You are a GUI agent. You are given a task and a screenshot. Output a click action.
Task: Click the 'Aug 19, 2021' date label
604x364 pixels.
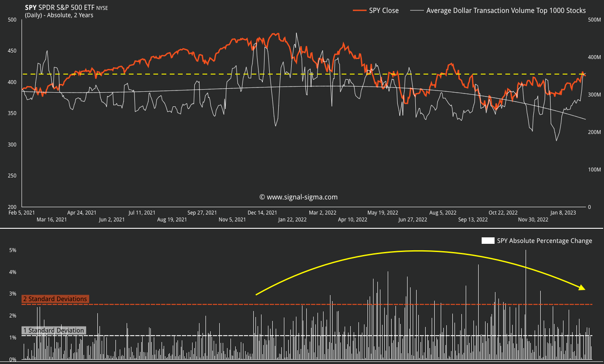coord(172,220)
